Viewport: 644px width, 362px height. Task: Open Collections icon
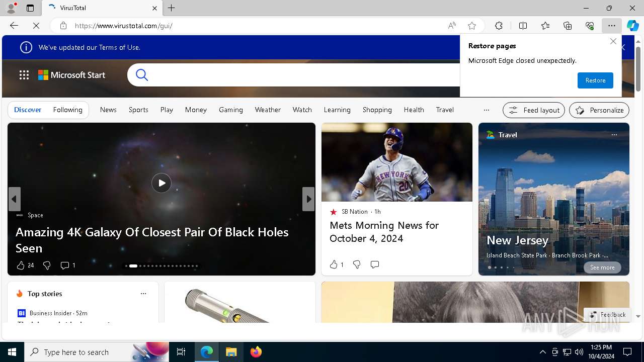click(568, 26)
